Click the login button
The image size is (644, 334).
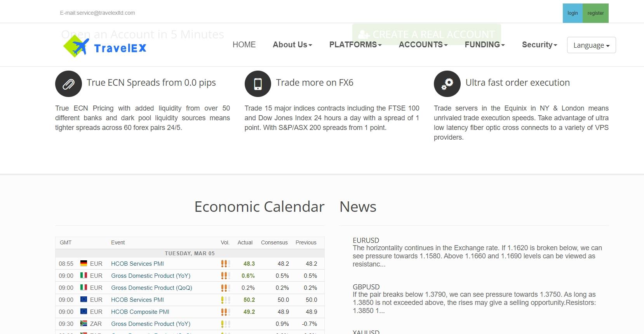coord(573,13)
